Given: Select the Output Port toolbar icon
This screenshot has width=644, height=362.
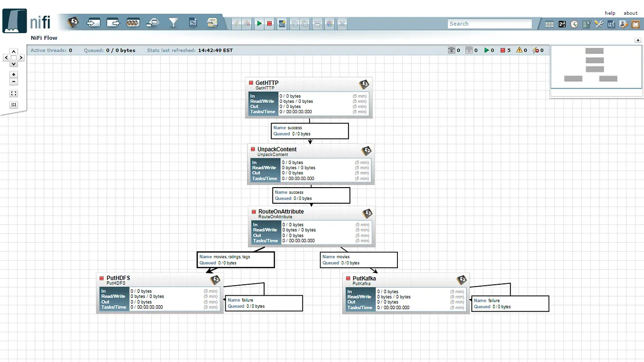Looking at the screenshot, I should [x=113, y=23].
